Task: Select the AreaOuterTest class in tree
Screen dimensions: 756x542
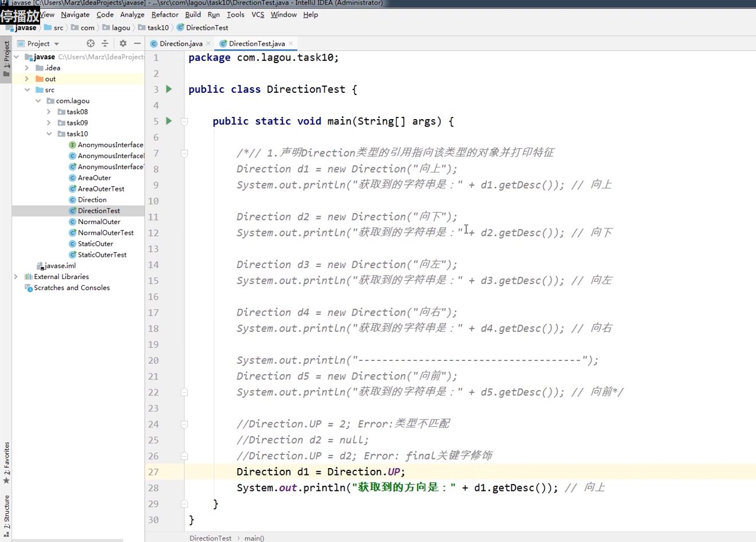Action: click(101, 188)
